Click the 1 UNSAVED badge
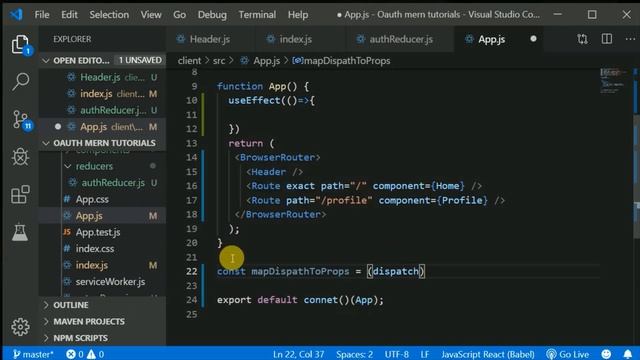The width and height of the screenshot is (640, 360). point(140,60)
